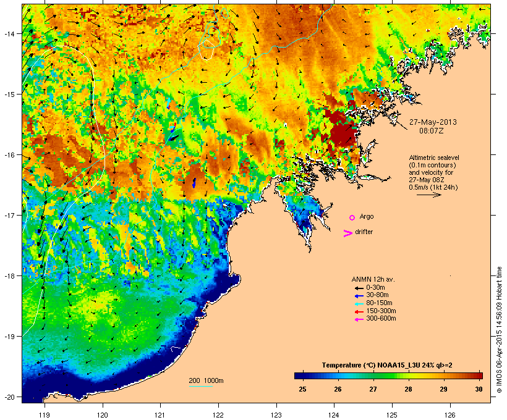
Task: Click the colorbar value 27
Action: tap(373, 389)
